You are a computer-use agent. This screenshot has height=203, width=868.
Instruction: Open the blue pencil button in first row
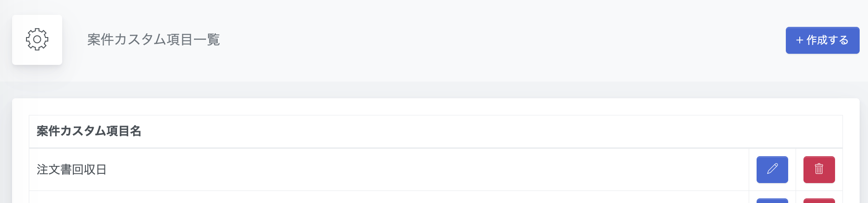pos(772,170)
